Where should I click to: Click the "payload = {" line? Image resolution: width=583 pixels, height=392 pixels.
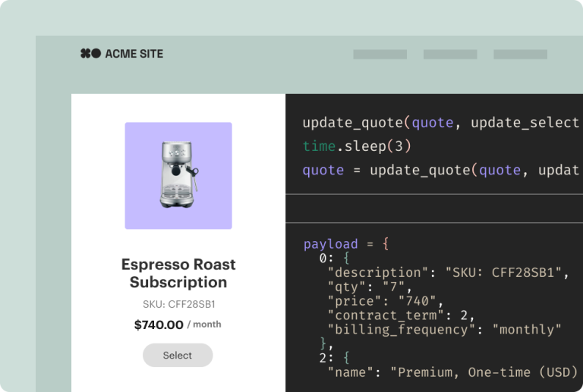345,244
